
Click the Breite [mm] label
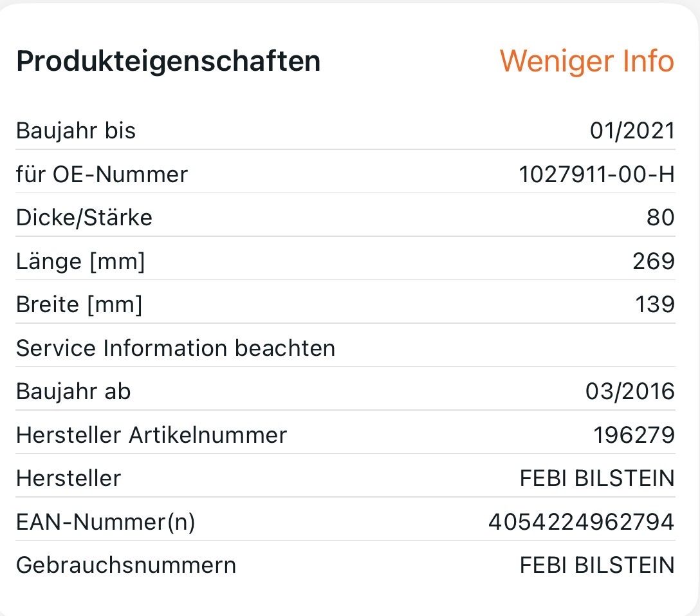79,304
